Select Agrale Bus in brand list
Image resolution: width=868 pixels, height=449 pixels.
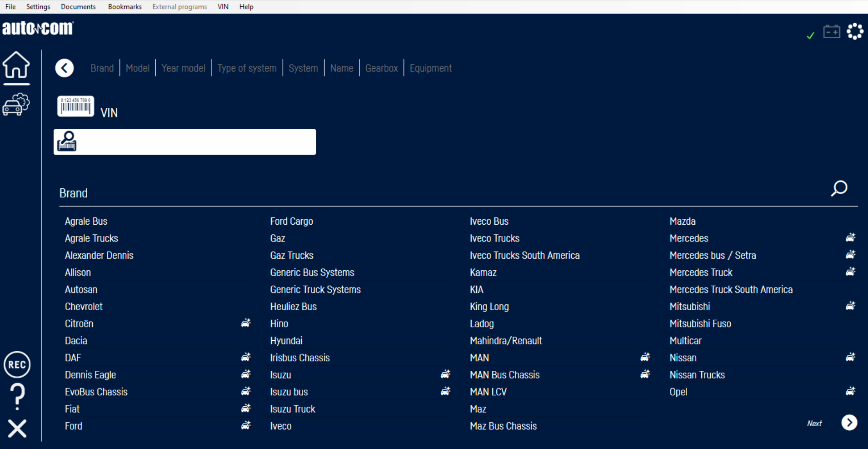click(x=86, y=221)
